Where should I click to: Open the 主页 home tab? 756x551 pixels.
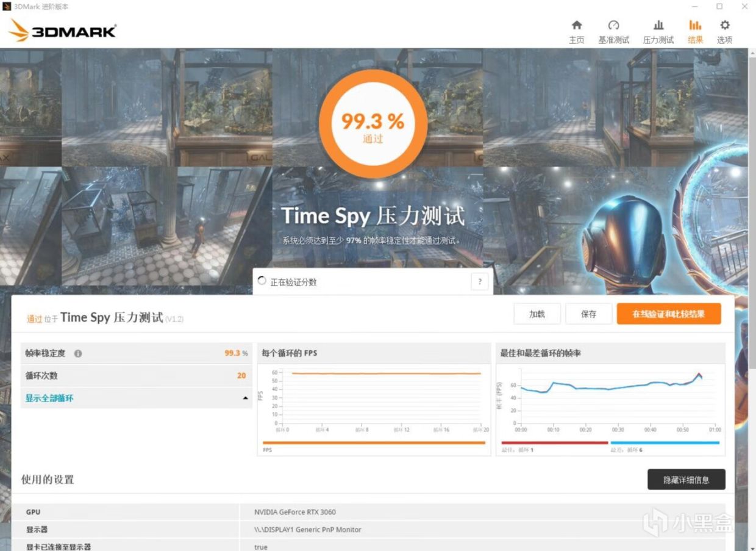tap(576, 32)
